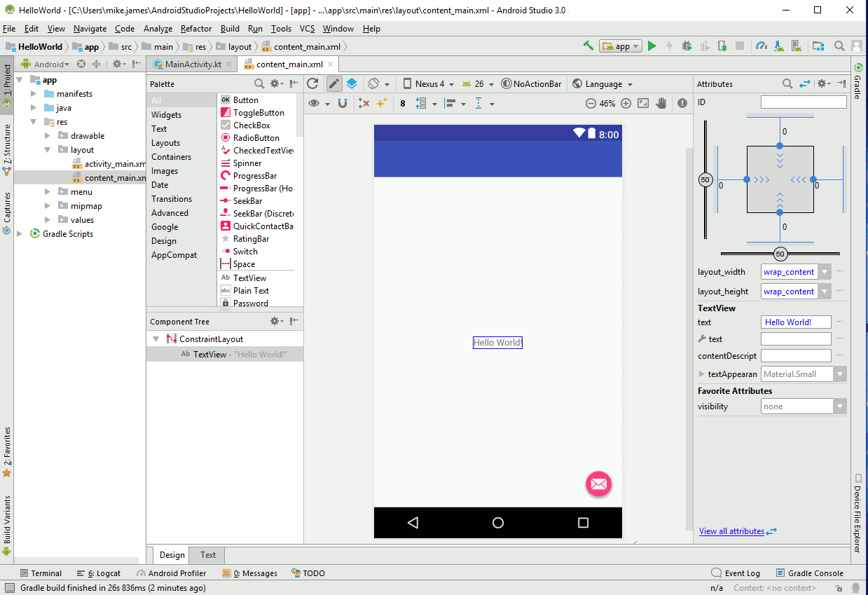868x595 pixels.
Task: Open the layout_width dropdown arrow
Action: coord(825,272)
